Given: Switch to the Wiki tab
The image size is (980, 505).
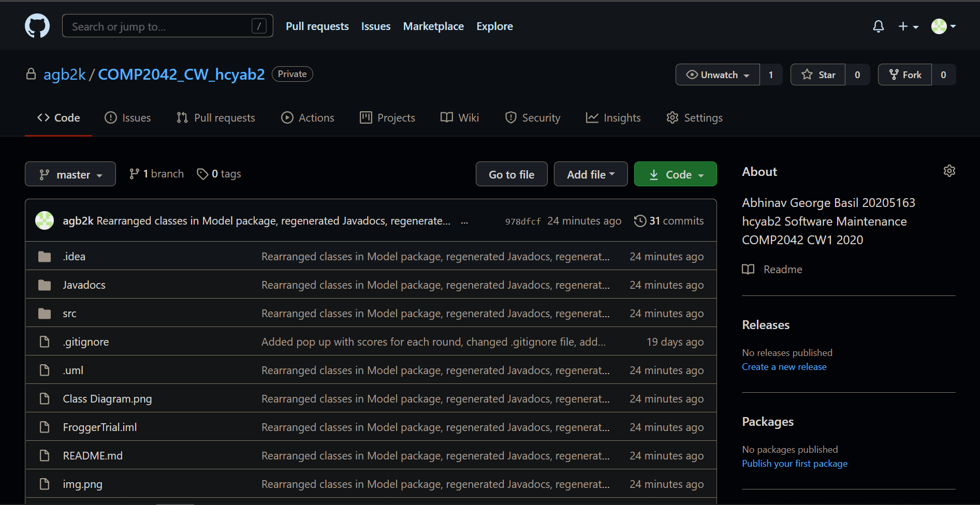Looking at the screenshot, I should [x=460, y=118].
